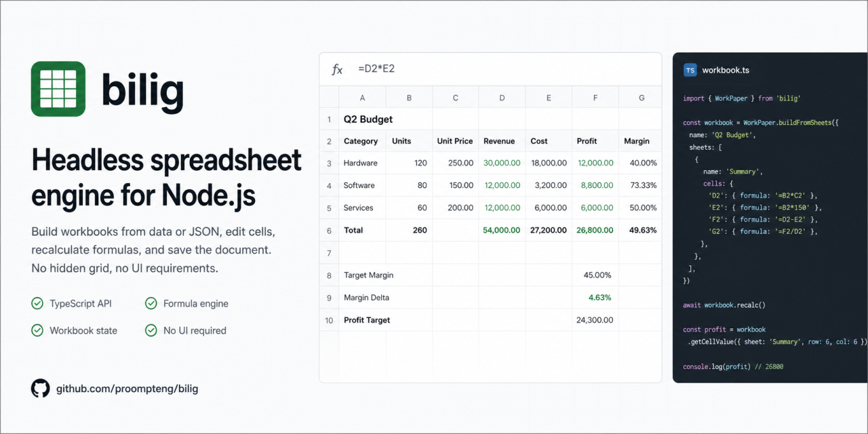Click the 26,800.00 total profit cell
The image size is (868, 434).
click(x=595, y=231)
